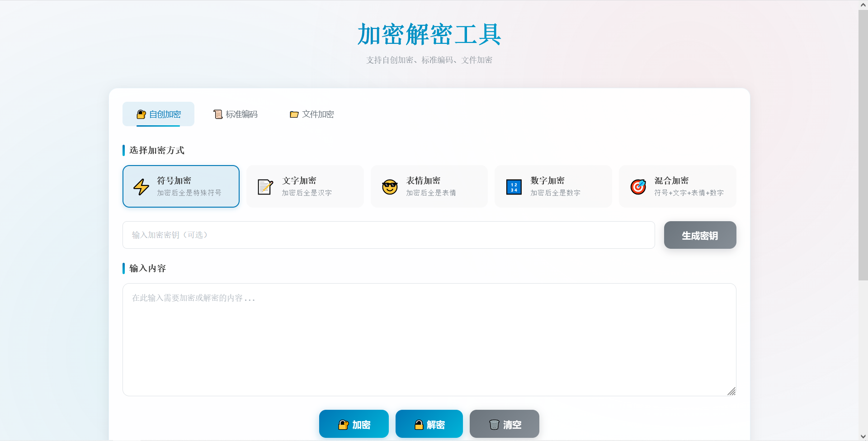Open the 标准编码 tab
Screen dimensions: 868x441
point(235,114)
